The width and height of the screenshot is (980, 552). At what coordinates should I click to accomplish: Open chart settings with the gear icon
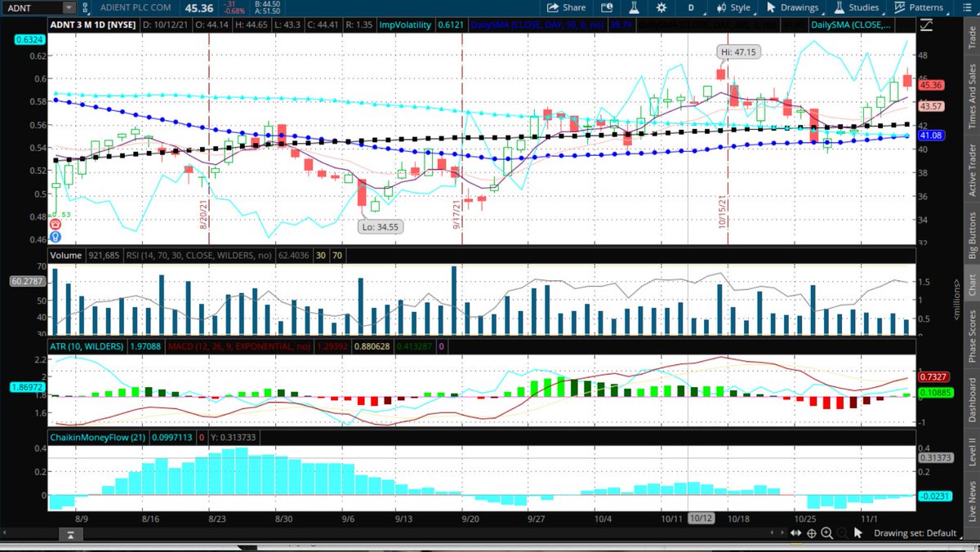click(661, 7)
